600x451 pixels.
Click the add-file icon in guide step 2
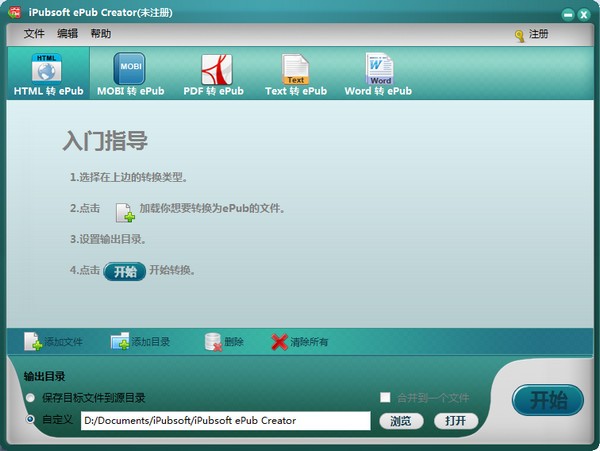pos(125,213)
